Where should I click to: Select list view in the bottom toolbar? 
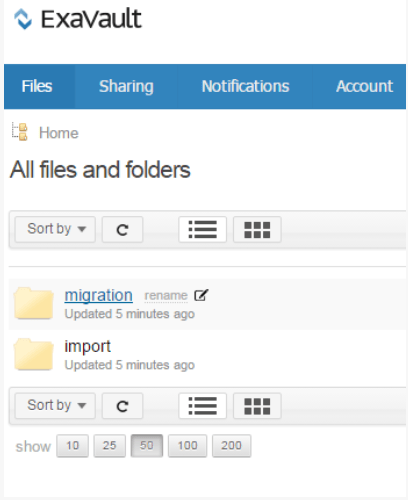pos(202,406)
